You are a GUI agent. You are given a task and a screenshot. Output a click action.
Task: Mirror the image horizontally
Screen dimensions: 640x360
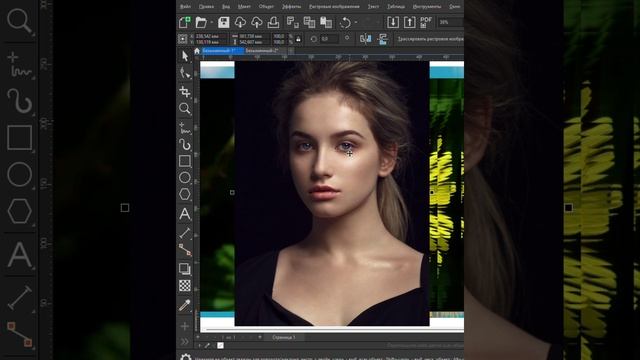point(365,39)
